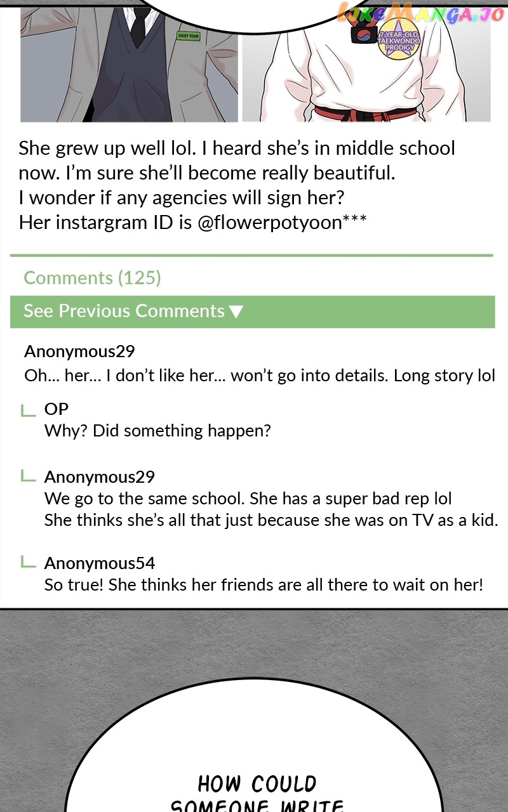The width and height of the screenshot is (508, 812).
Task: Click reply arrow beside Anonymous29's reply
Action: tap(29, 476)
